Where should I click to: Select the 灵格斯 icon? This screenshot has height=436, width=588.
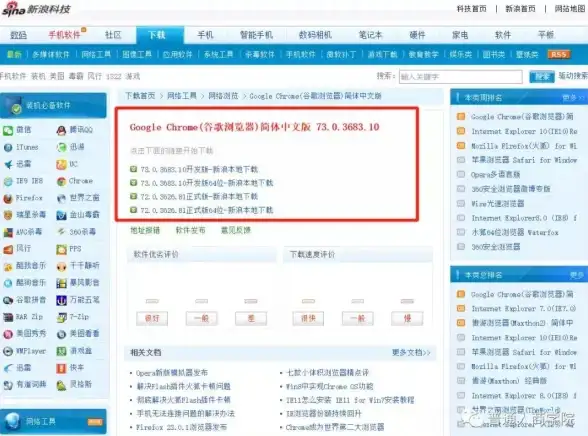(61, 385)
